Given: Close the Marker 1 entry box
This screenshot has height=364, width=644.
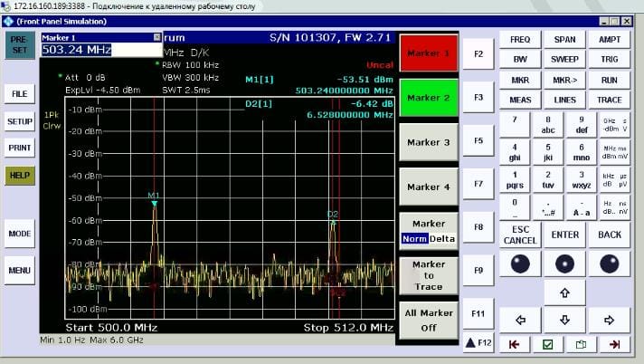Looking at the screenshot, I should 156,37.
